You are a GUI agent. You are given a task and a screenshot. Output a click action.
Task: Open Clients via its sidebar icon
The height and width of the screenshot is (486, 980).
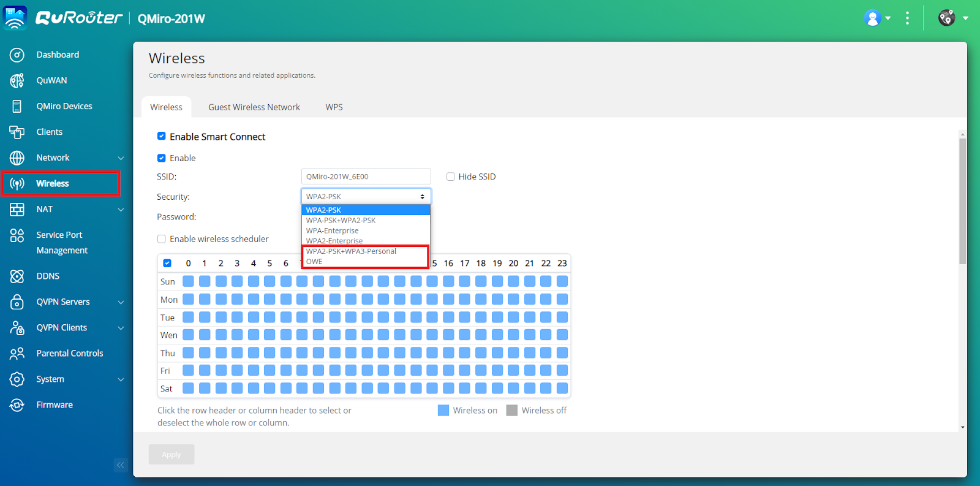point(17,132)
